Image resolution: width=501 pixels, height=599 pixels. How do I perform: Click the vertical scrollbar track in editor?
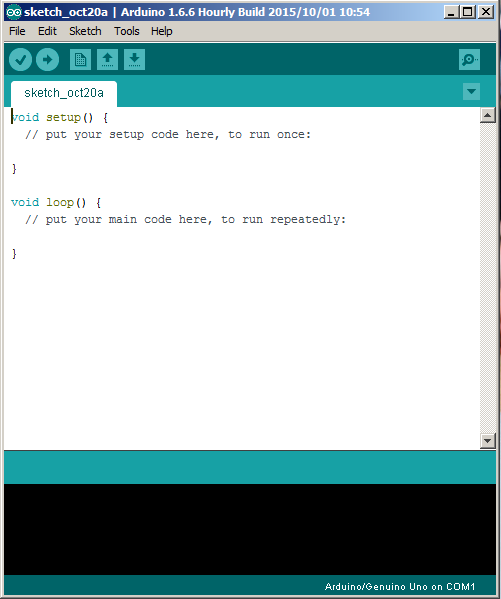(x=487, y=278)
